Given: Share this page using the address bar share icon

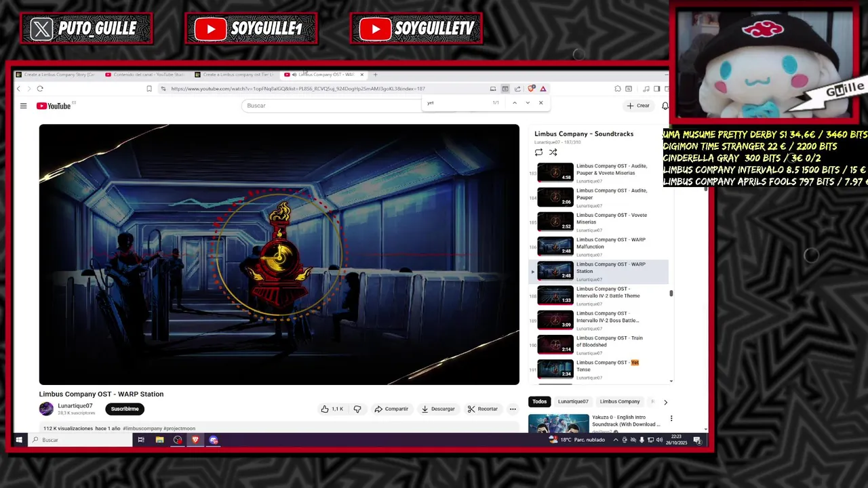Looking at the screenshot, I should pyautogui.click(x=517, y=89).
